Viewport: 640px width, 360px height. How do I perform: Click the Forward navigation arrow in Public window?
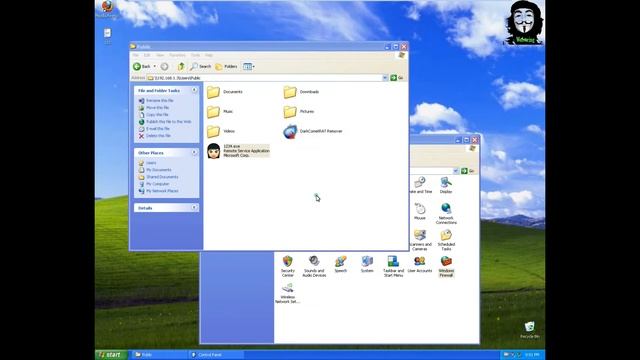(x=164, y=67)
